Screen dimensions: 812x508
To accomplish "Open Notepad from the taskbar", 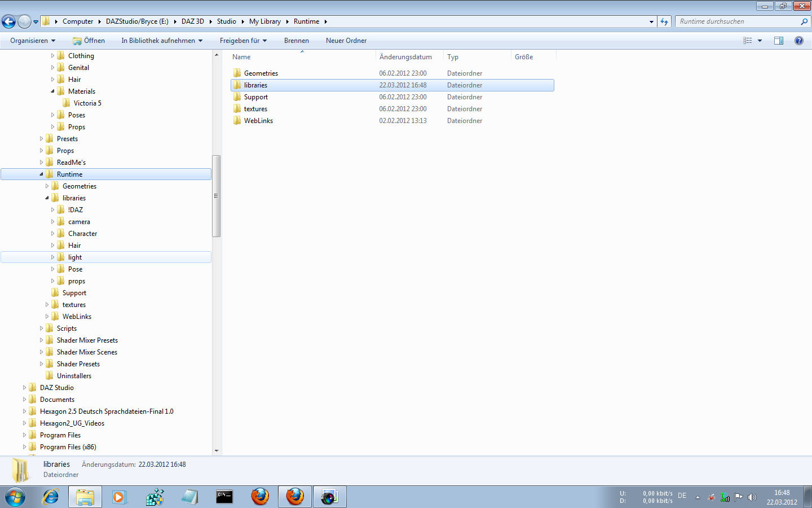I will pyautogui.click(x=189, y=497).
